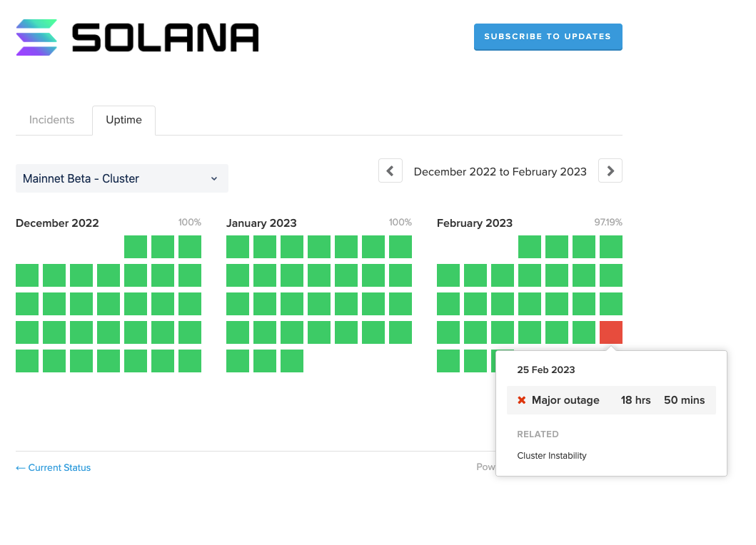Click the December 2022 month heading
Screen dimensions: 756x545
[x=57, y=223]
